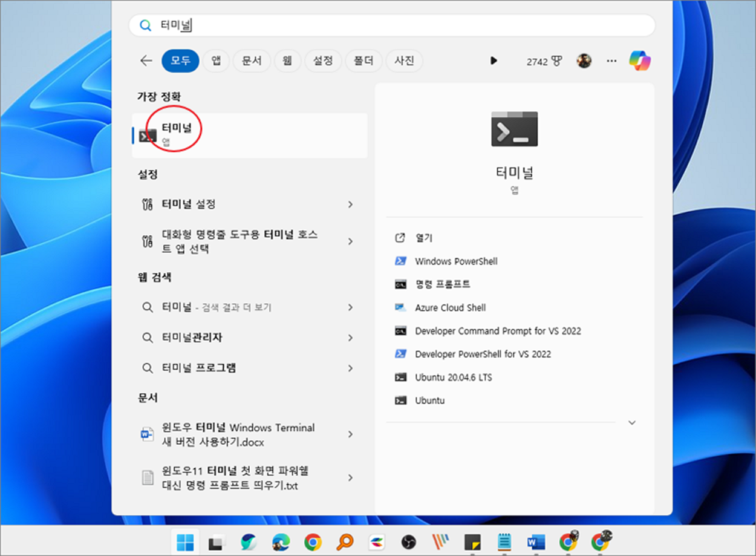This screenshot has height=556, width=756.
Task: Click the large 터미널 icon in preview pane
Action: point(514,129)
